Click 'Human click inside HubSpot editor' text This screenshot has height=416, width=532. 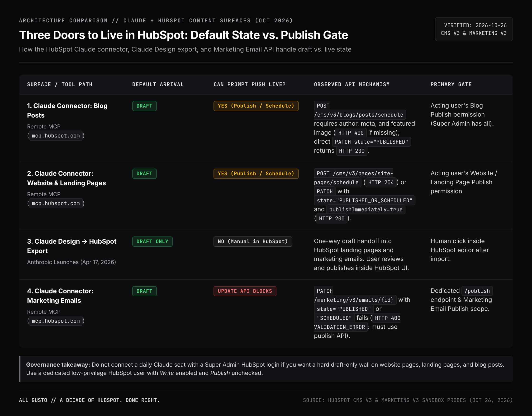click(x=459, y=250)
